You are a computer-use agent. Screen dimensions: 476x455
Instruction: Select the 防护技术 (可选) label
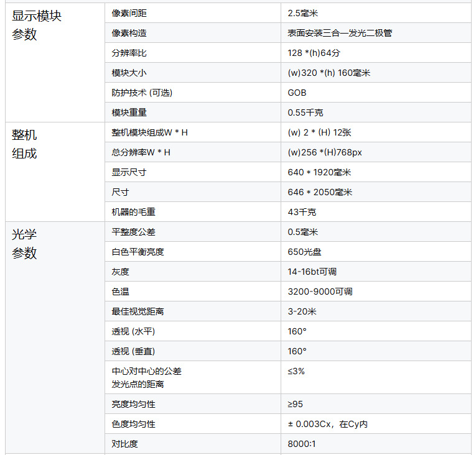pyautogui.click(x=142, y=93)
